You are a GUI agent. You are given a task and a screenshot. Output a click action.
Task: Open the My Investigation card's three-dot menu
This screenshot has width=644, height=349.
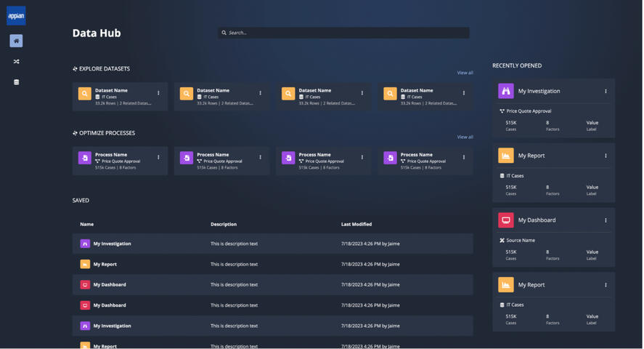point(606,92)
